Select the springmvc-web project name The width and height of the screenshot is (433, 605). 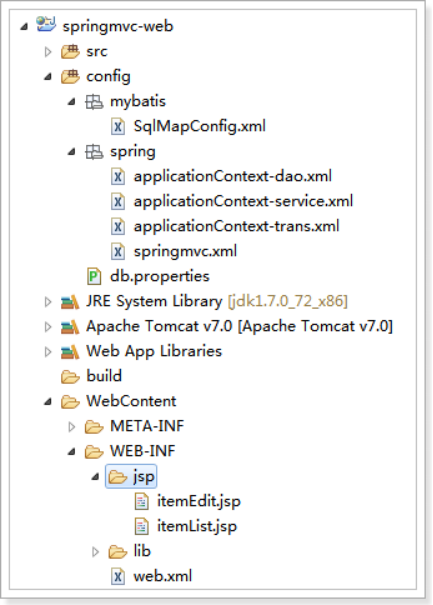coord(118,27)
